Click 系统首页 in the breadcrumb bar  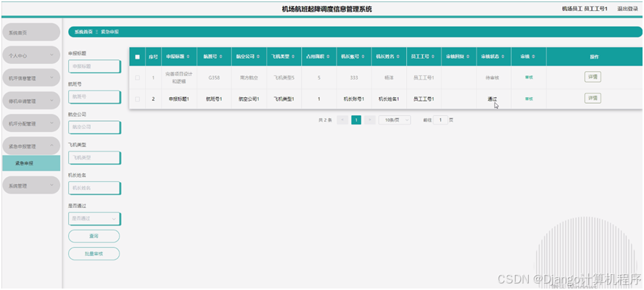click(83, 32)
